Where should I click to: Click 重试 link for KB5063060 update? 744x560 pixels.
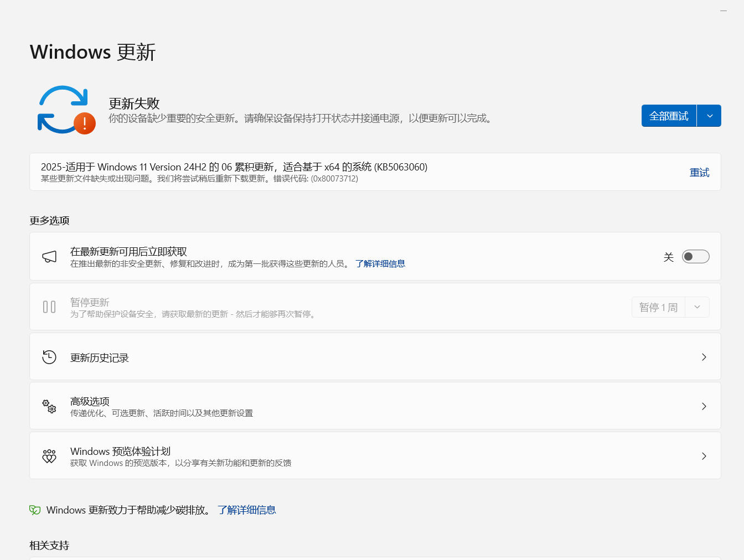(699, 173)
